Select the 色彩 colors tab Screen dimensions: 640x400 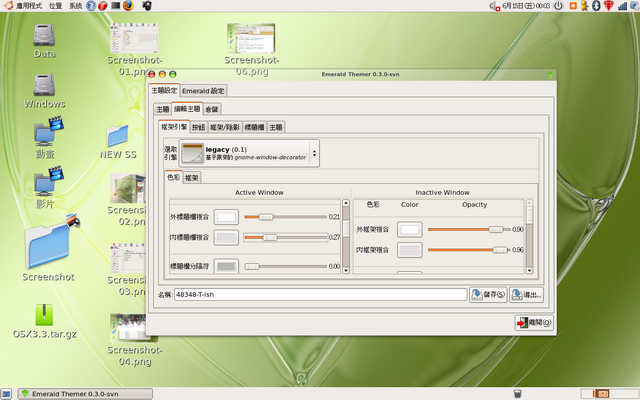click(x=173, y=177)
